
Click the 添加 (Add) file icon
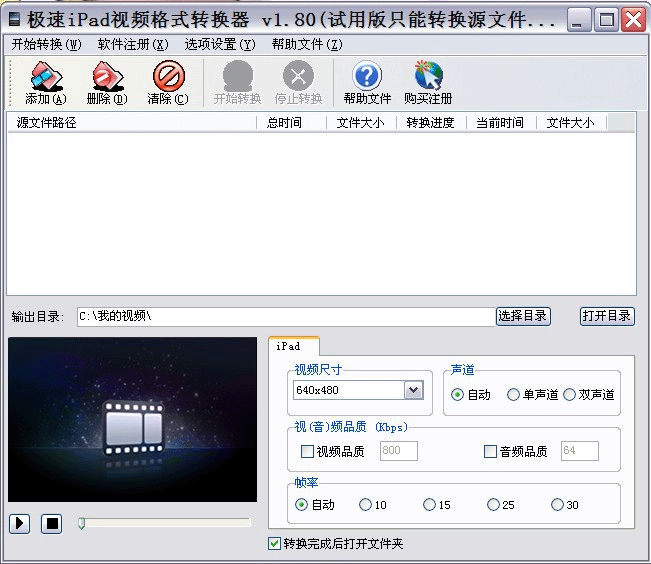point(45,77)
